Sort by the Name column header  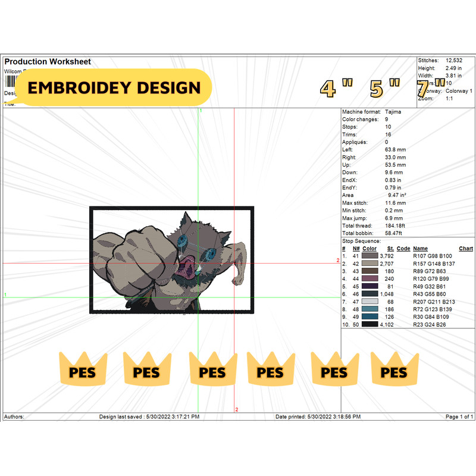pos(419,248)
